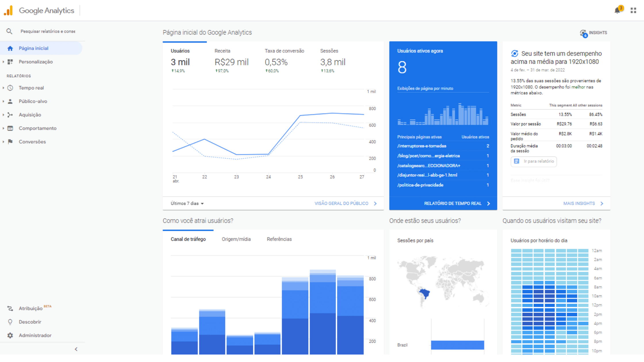Click the R$29 mil revenue value
Screen dimensions: 644x362
click(231, 62)
